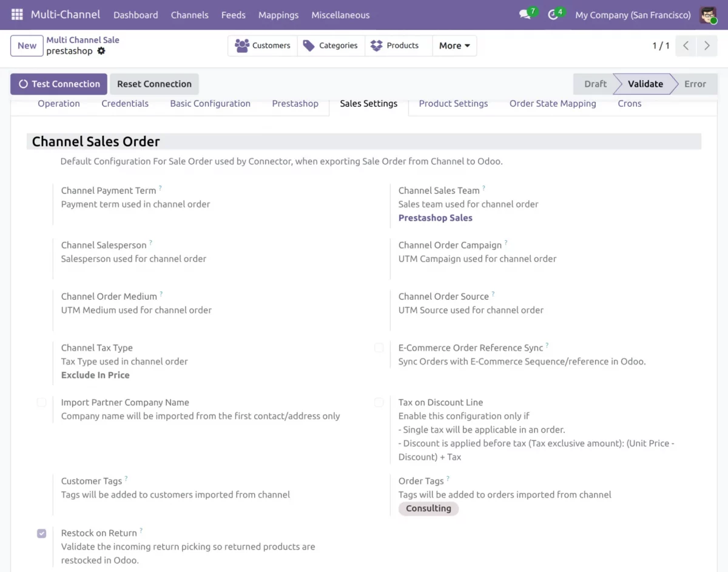Show help for E-Commerce Order Reference Sync
The height and width of the screenshot is (572, 728).
(547, 345)
